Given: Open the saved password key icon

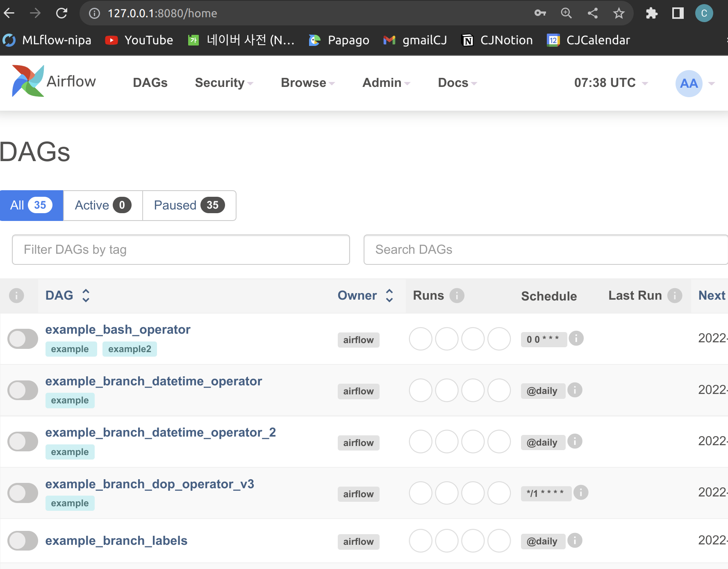Looking at the screenshot, I should pyautogui.click(x=540, y=13).
